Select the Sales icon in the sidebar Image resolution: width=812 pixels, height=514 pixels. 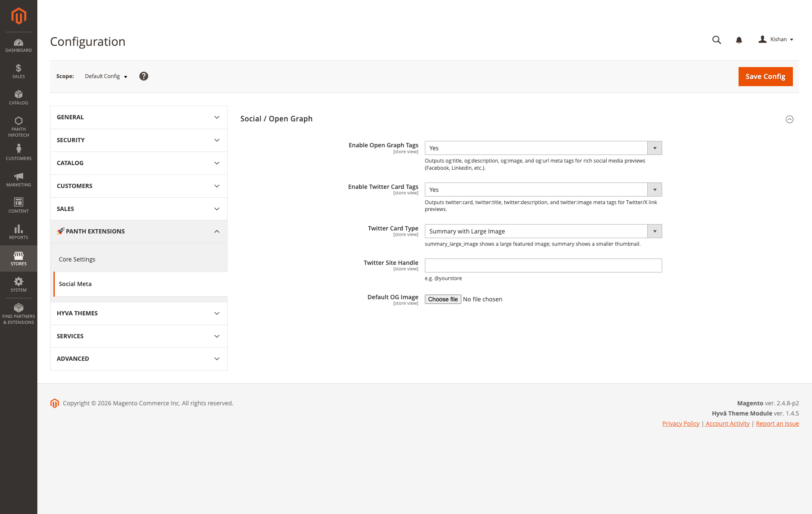click(18, 70)
